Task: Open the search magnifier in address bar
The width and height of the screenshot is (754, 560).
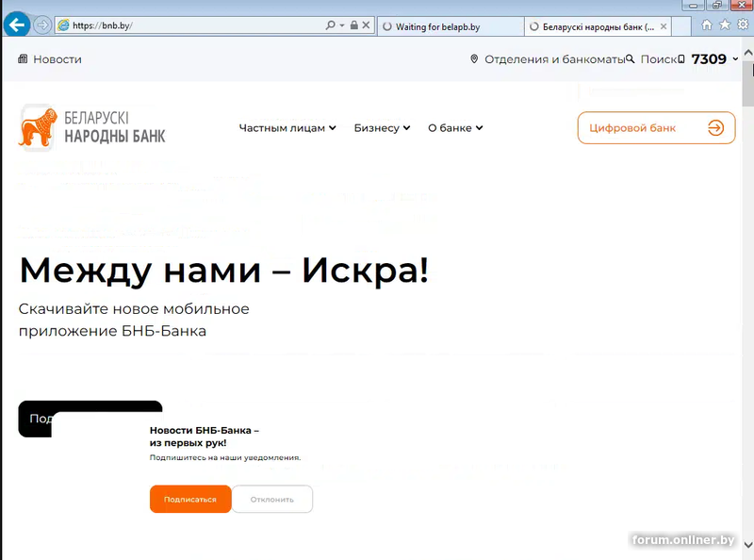Action: point(330,25)
